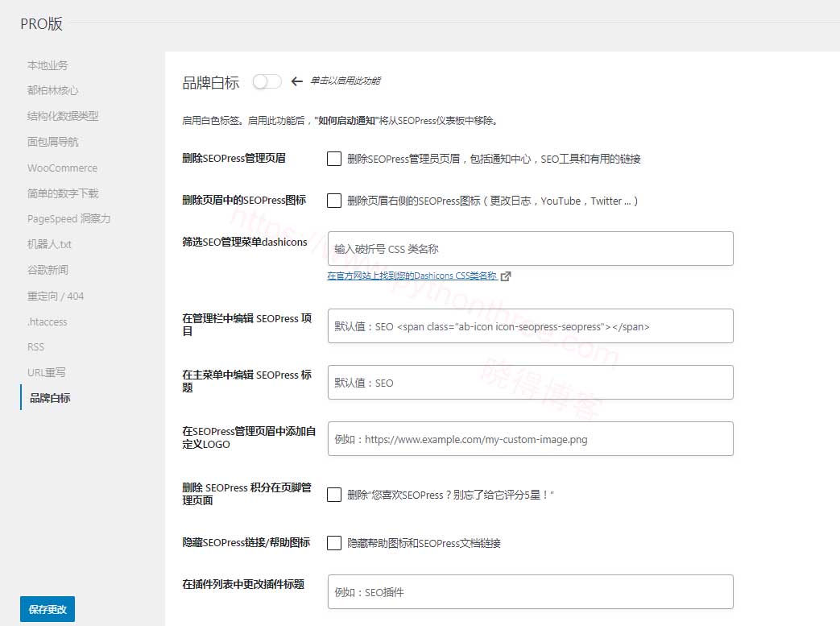The image size is (840, 626).
Task: Click 隐藏帮助图标和SEOPress文档链接 label text
Action: tap(424, 543)
